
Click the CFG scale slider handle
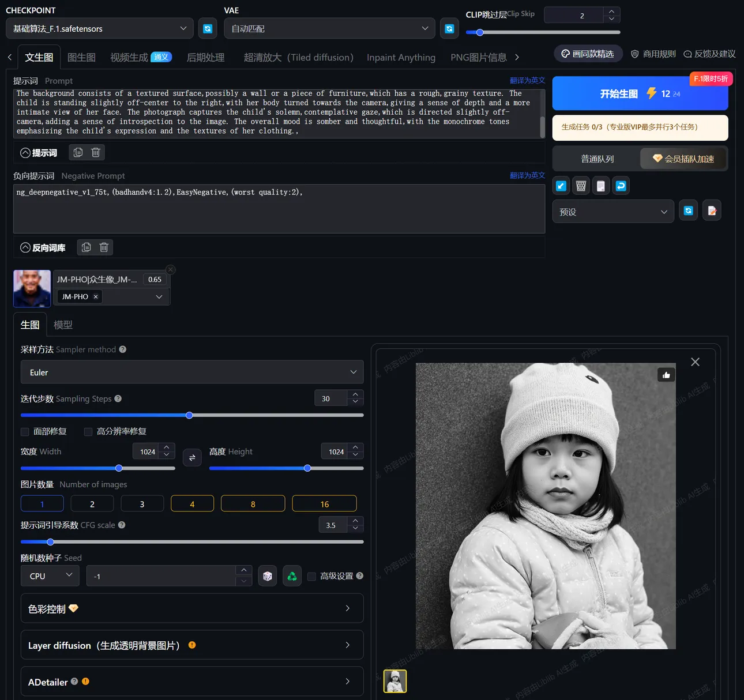51,542
